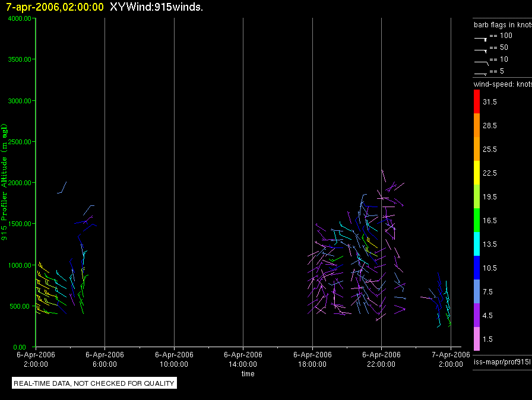Screen dimensions: 532x400
Task: Click the 6-Apr-2006 2:00:00 time label
Action: coord(36,359)
